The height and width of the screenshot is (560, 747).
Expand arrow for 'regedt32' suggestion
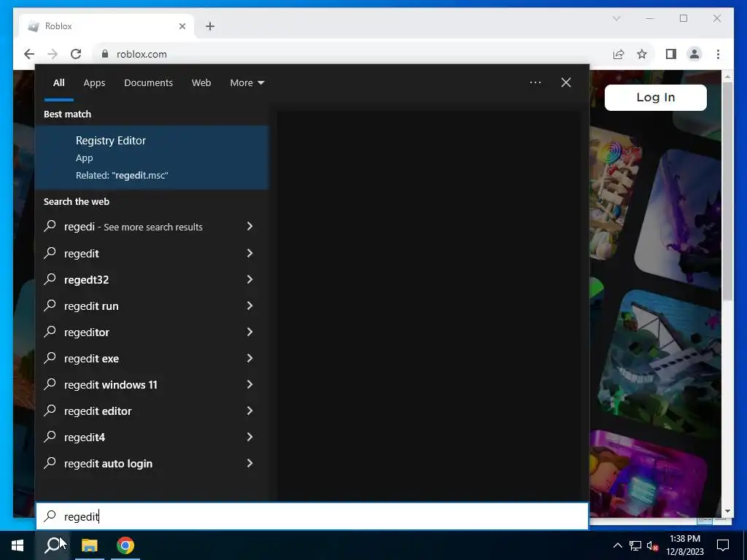[x=249, y=279]
